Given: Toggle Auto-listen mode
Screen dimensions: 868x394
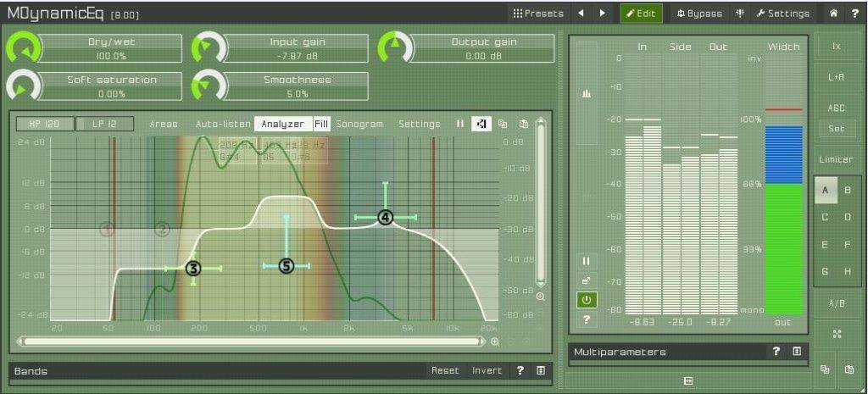Looking at the screenshot, I should point(223,124).
